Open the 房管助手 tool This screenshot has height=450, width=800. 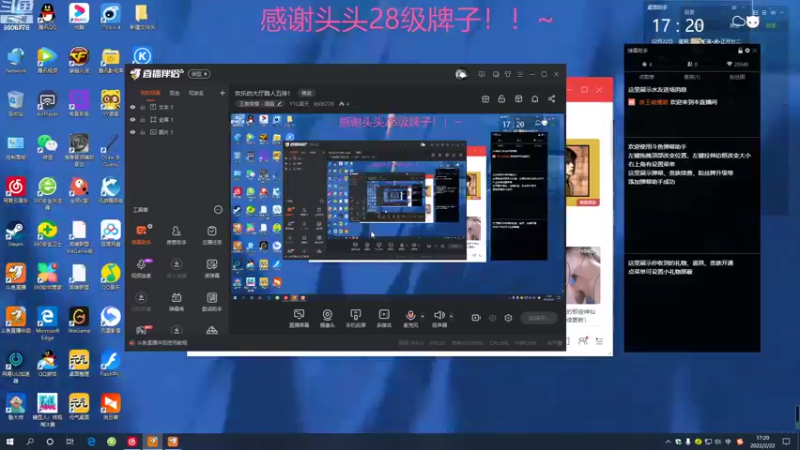tap(176, 235)
